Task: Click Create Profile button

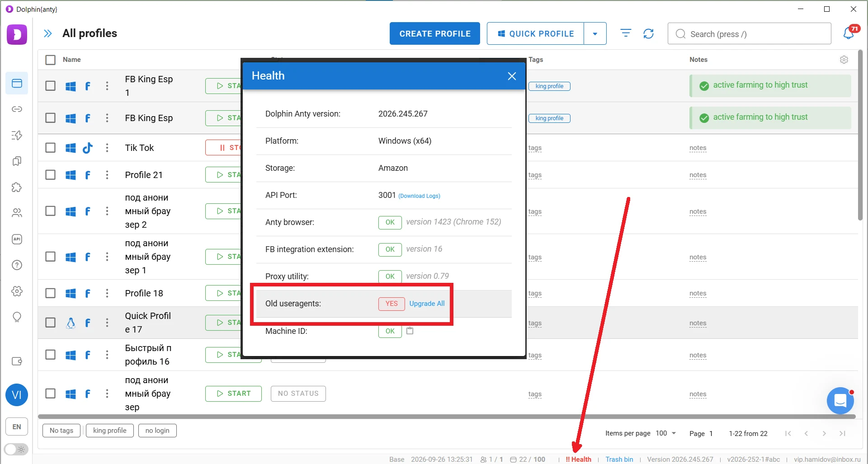Action: [x=435, y=33]
